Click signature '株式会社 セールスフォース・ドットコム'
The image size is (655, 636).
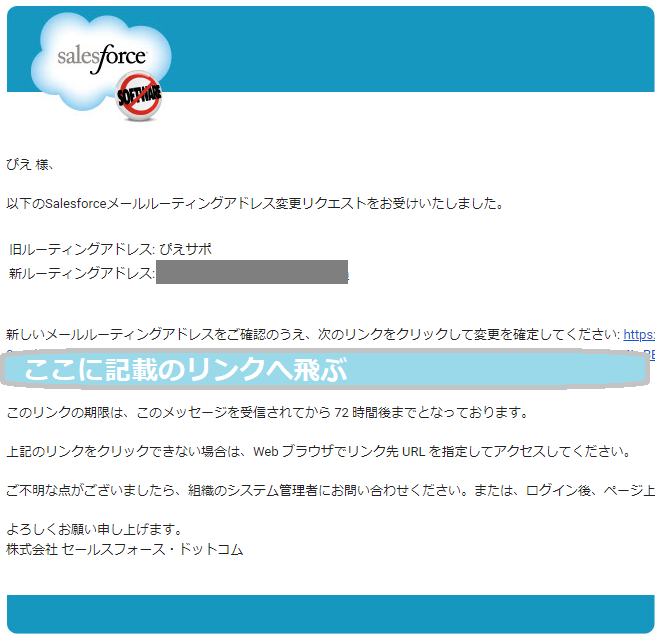coord(124,550)
